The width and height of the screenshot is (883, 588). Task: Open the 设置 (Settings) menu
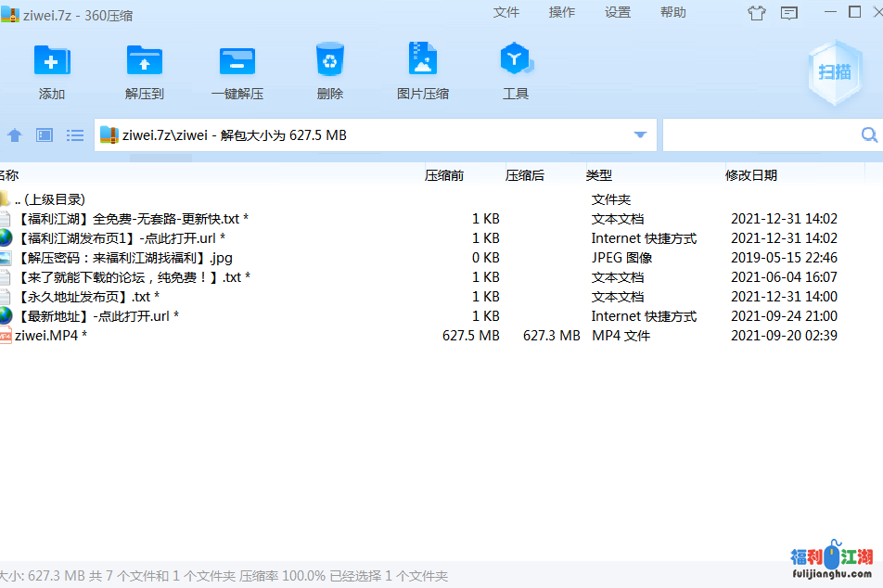click(x=618, y=12)
